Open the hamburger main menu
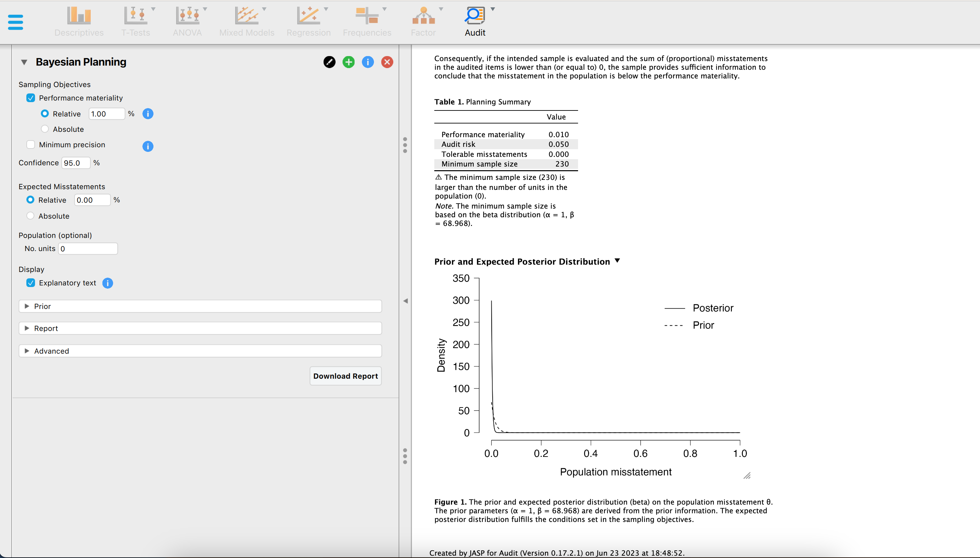The height and width of the screenshot is (558, 980). (15, 22)
